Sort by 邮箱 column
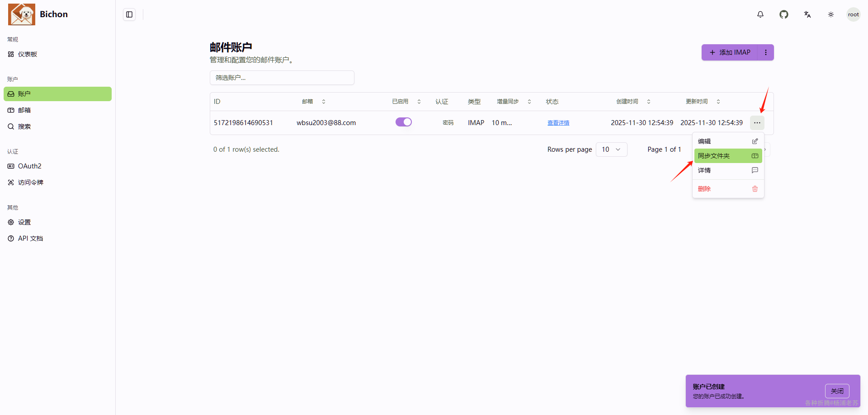This screenshot has height=415, width=868. click(x=314, y=102)
